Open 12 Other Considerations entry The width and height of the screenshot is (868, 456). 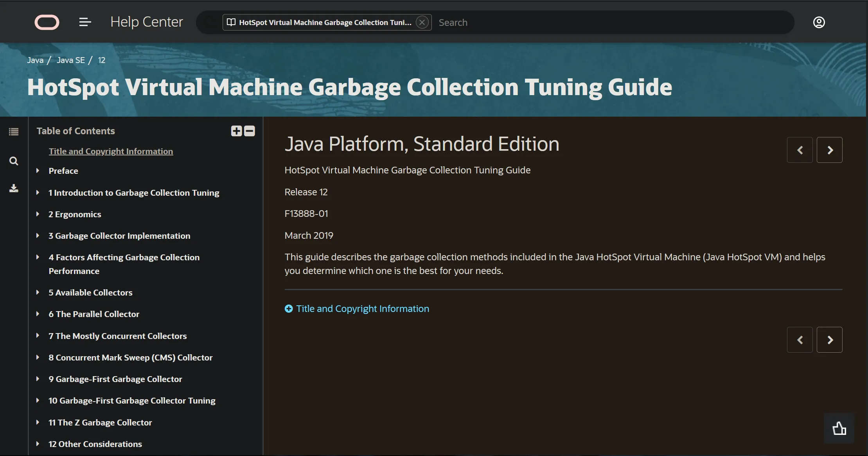95,444
